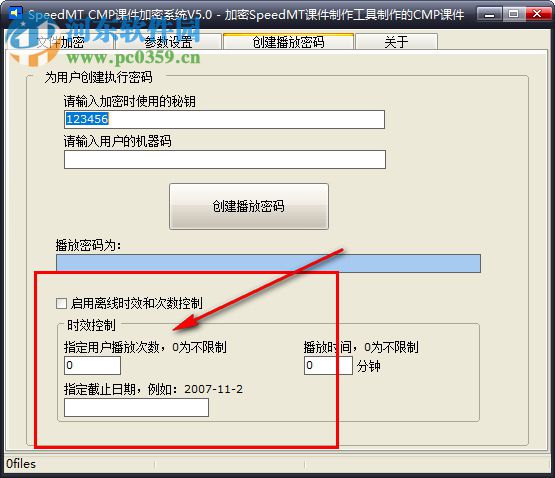The image size is (555, 478).
Task: Click the 请输入加密时使用的秘钥 label
Action: pos(130,101)
